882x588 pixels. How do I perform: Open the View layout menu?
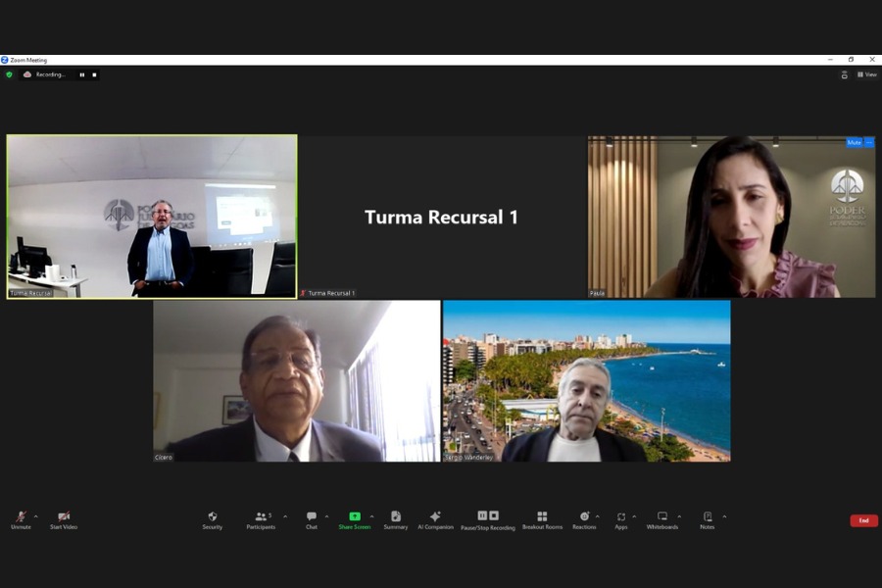(866, 74)
